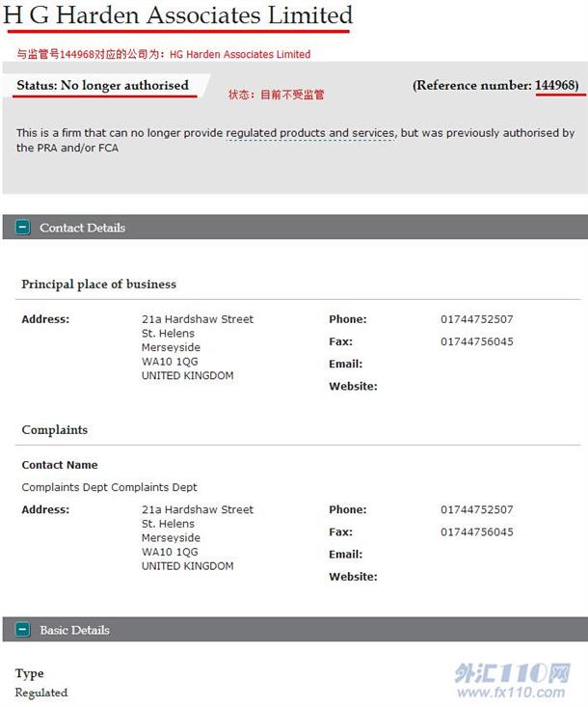The width and height of the screenshot is (588, 707).
Task: Open the regulated products and services link
Action: click(x=310, y=133)
